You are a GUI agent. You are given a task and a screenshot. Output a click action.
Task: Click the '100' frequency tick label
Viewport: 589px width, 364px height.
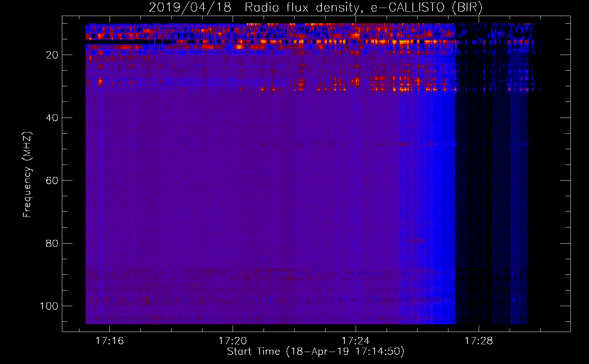pyautogui.click(x=49, y=306)
